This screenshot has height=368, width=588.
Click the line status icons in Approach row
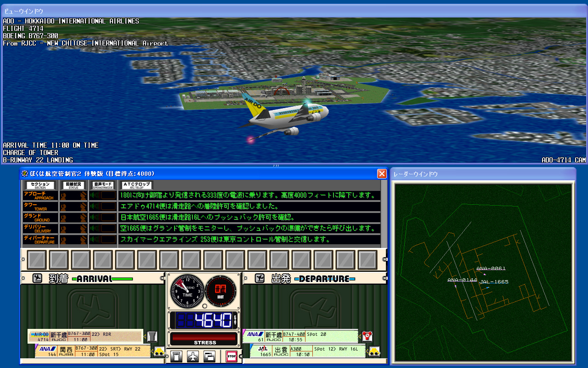(73, 195)
